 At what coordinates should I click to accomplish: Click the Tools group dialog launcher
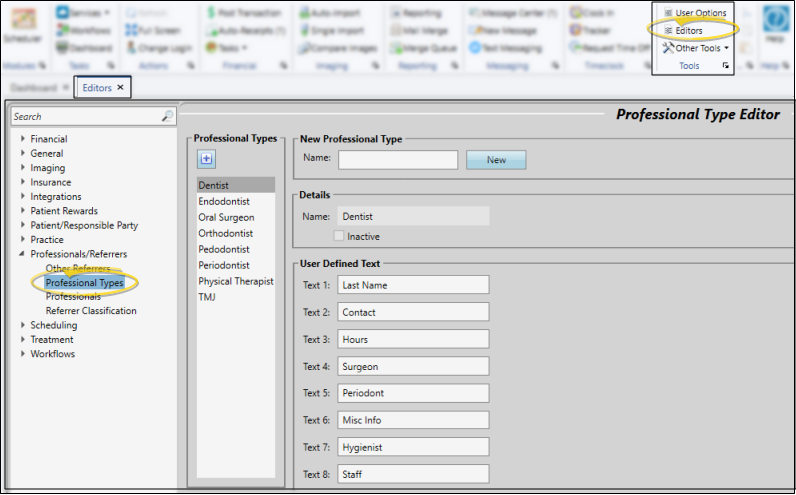(726, 66)
